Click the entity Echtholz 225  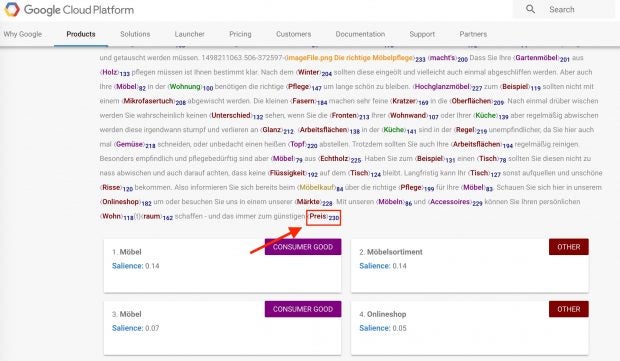coord(339,159)
